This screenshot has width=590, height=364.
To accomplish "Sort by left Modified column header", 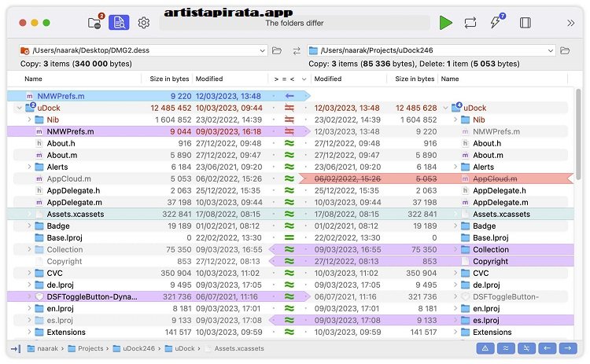I will pyautogui.click(x=209, y=79).
